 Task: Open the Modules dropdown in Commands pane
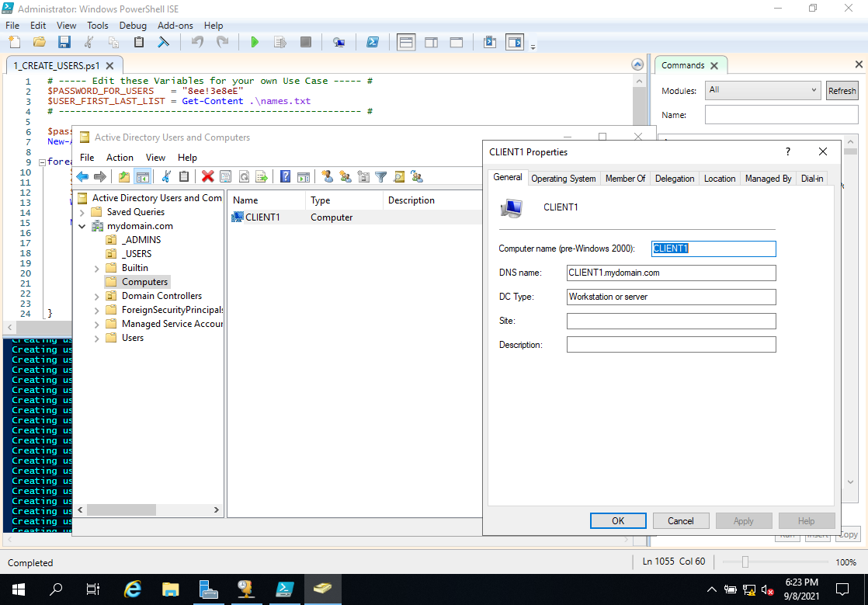pyautogui.click(x=762, y=90)
